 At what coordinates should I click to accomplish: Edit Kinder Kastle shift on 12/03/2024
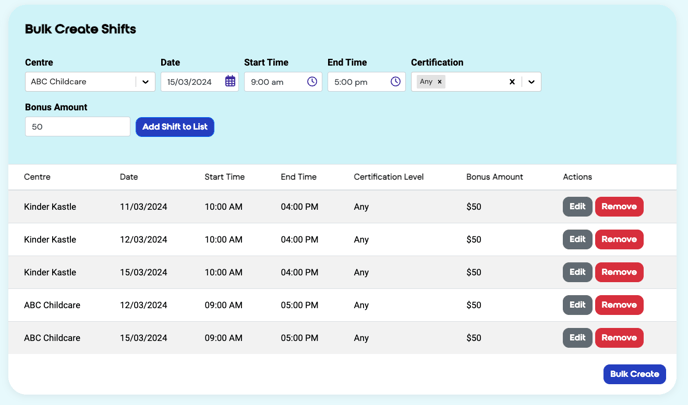point(577,240)
